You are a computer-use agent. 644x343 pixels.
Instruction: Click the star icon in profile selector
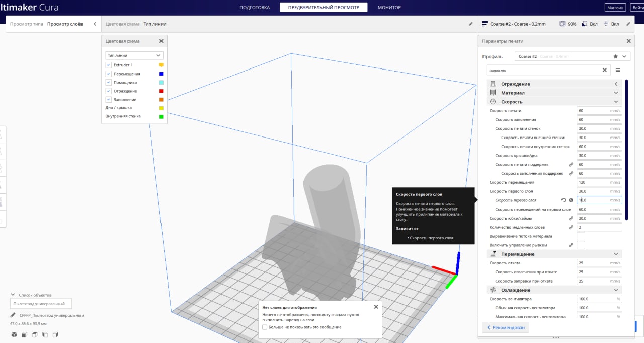(x=616, y=57)
